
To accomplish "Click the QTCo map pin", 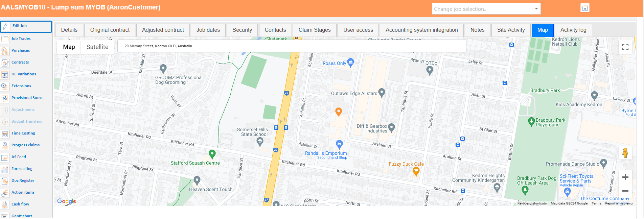I will (x=430, y=70).
